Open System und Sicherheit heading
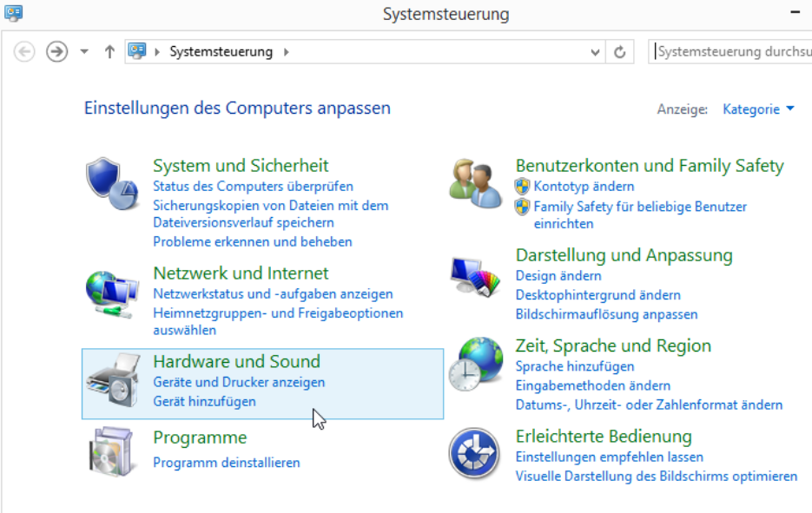 click(x=241, y=166)
